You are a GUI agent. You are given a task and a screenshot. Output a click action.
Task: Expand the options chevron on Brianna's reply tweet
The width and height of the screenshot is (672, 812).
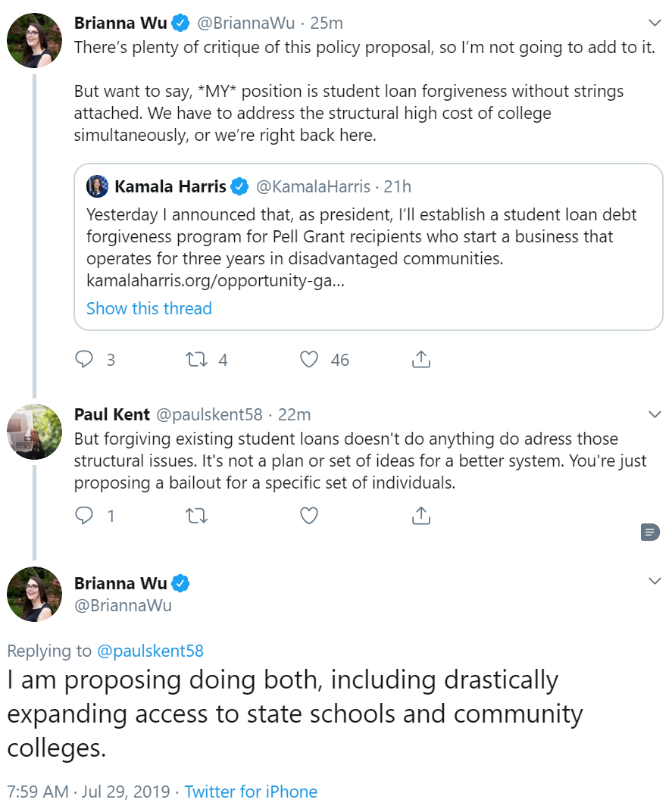click(x=655, y=581)
